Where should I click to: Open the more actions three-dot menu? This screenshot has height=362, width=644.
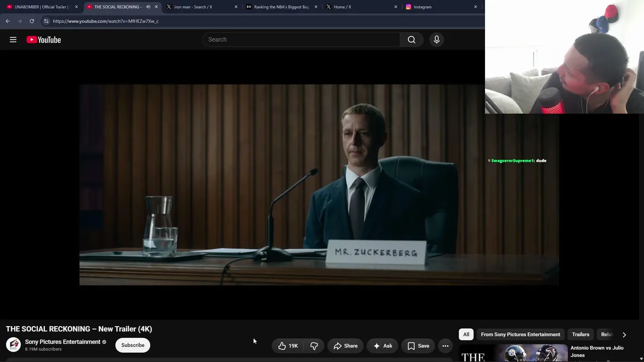coord(445,346)
